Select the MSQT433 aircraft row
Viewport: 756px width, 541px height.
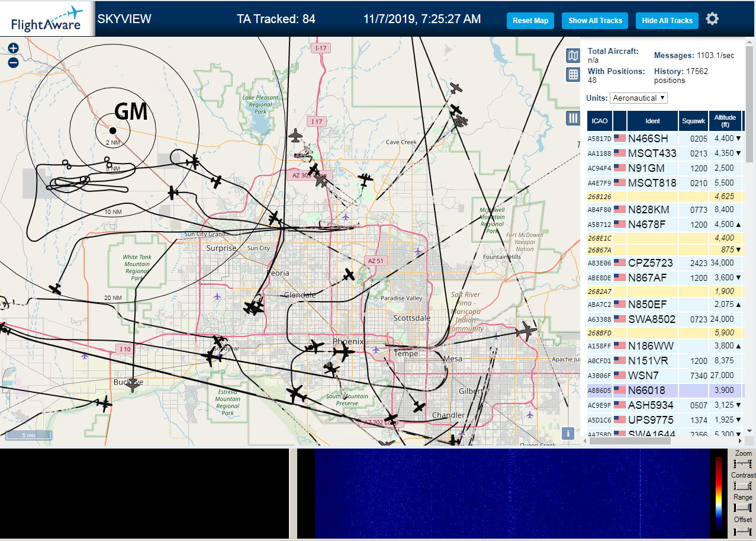pos(665,153)
